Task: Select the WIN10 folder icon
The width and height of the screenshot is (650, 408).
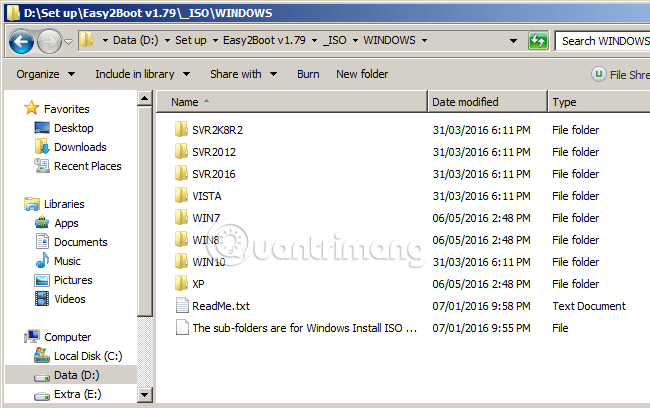Action: tap(181, 262)
